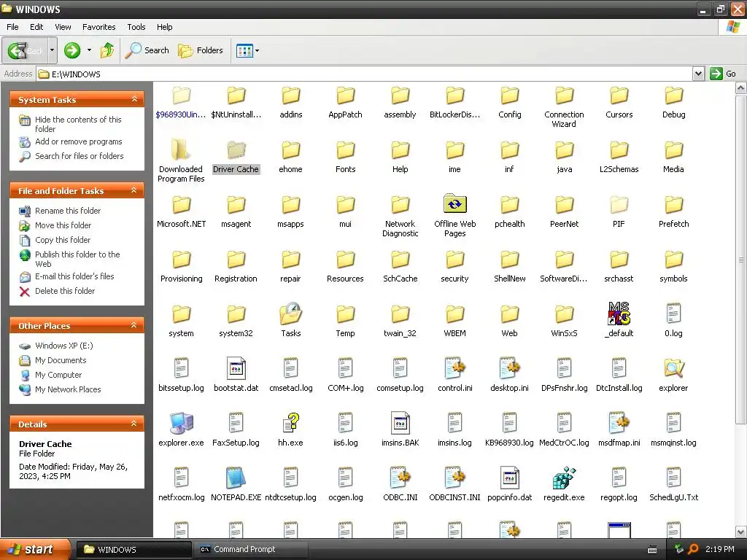The width and height of the screenshot is (747, 560).
Task: Open My Network Places link
Action: [68, 389]
